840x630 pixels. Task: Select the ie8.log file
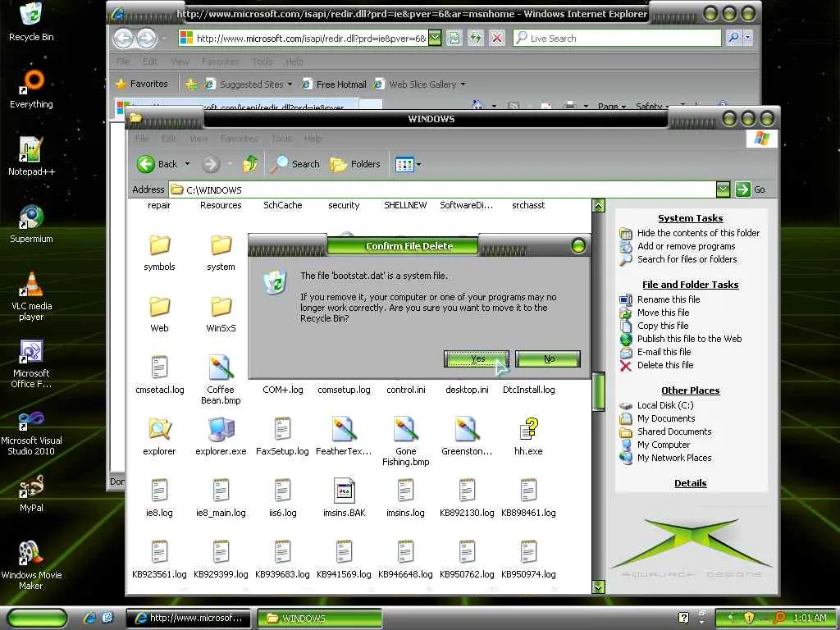coord(159,498)
